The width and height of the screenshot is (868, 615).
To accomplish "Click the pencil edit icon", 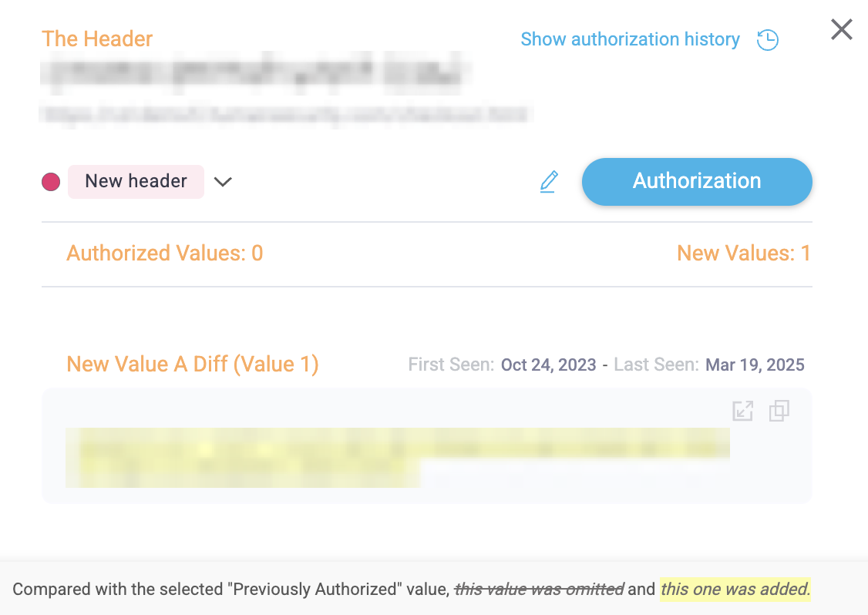I will pyautogui.click(x=549, y=182).
